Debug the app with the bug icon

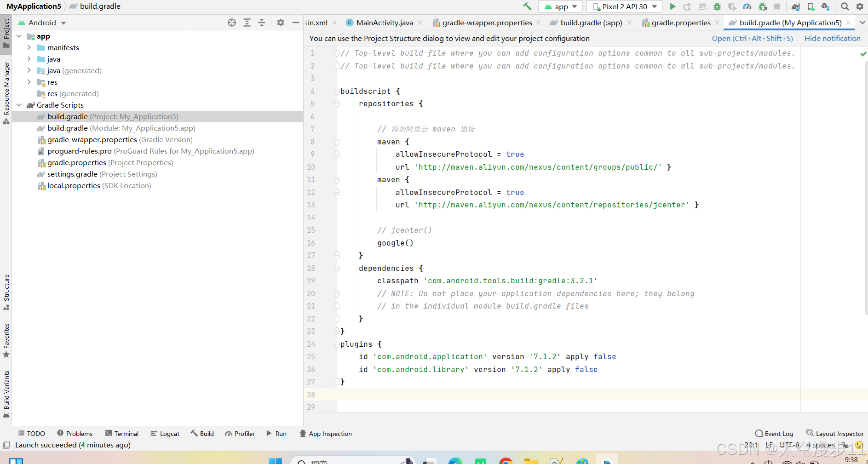click(718, 6)
